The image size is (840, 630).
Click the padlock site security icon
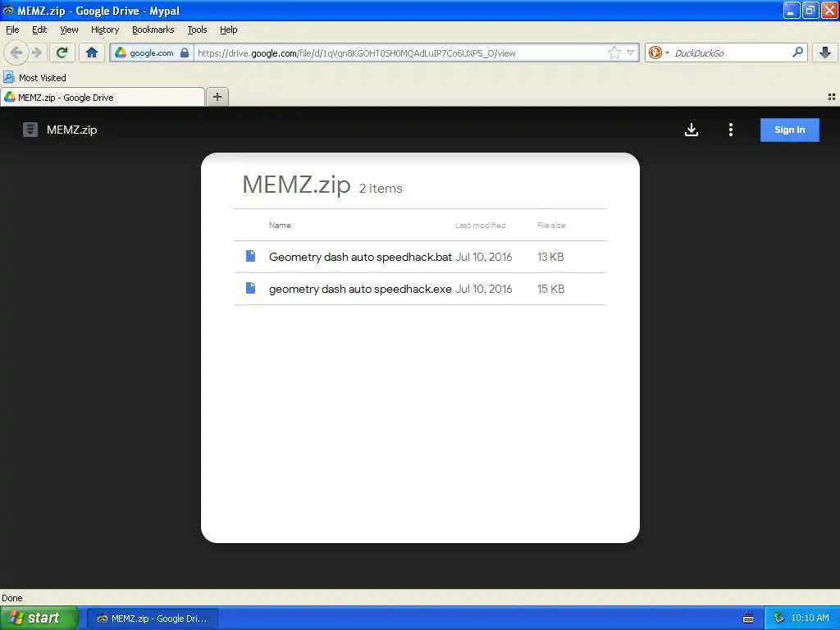pos(185,52)
